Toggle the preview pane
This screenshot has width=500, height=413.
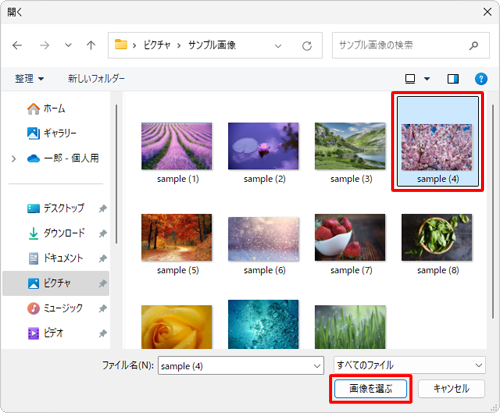point(453,79)
